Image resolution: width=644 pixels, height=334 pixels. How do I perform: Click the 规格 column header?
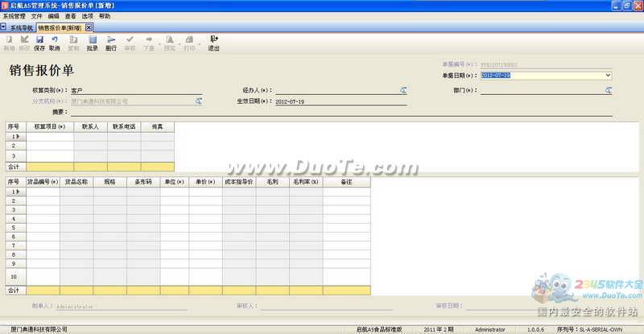point(110,182)
